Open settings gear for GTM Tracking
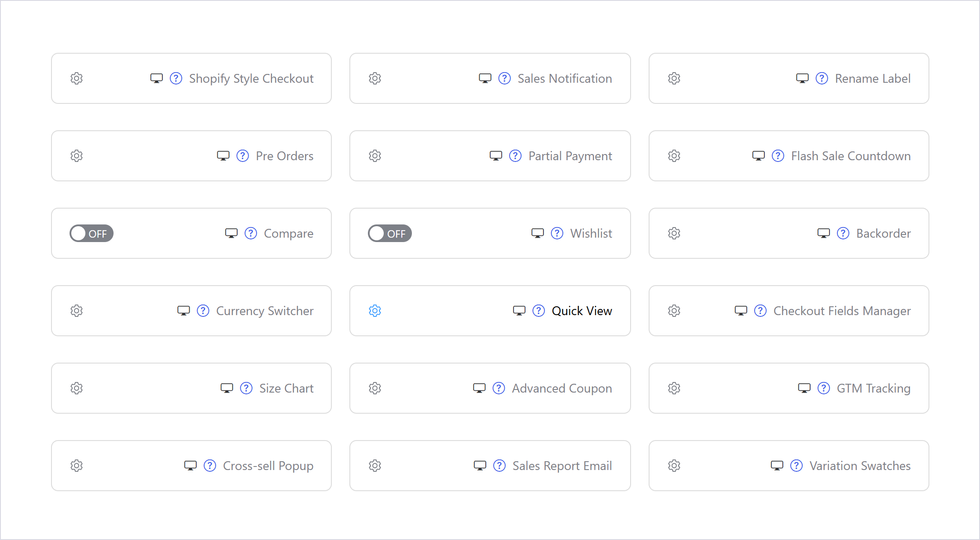Screen dimensions: 980x540 674,388
